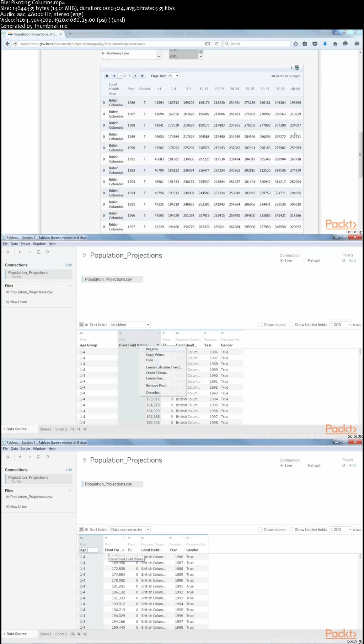Click back arrow in context-menu Tableau window

pyautogui.click(x=21, y=252)
